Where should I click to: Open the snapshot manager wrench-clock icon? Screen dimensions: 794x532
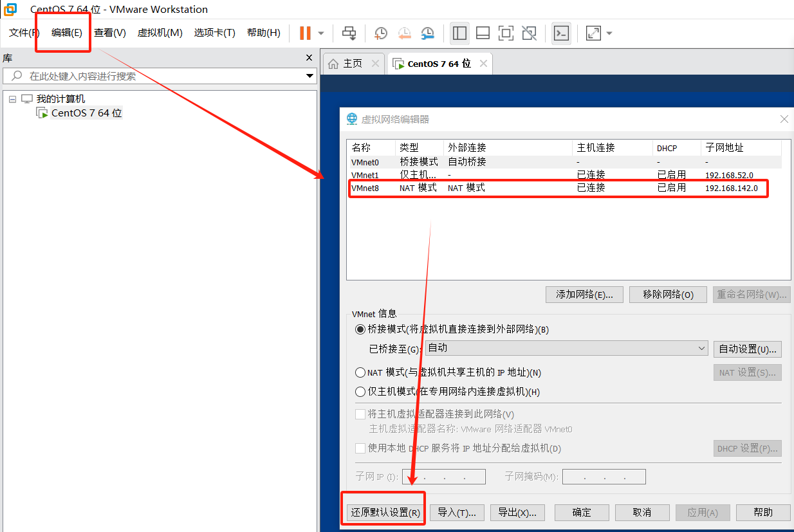coord(428,33)
